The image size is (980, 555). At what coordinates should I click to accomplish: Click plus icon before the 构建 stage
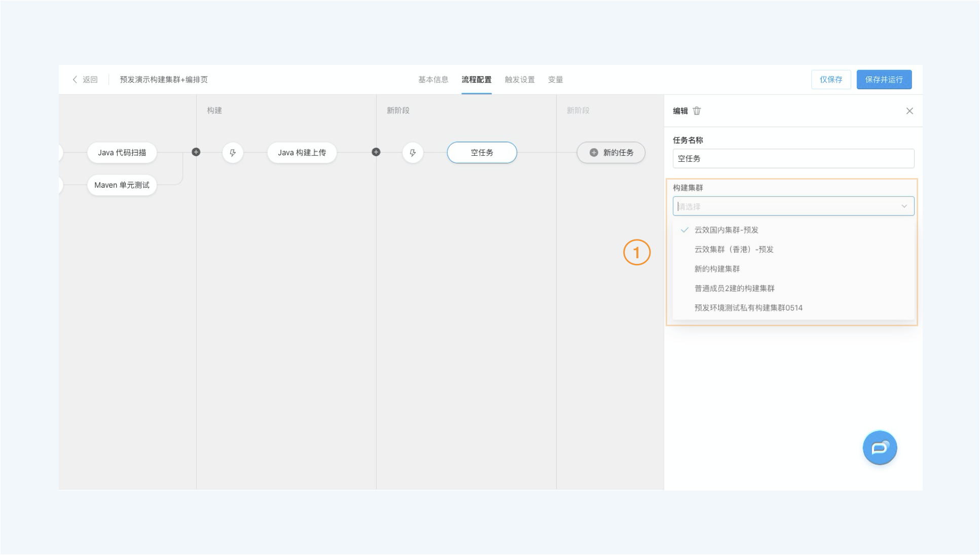[x=196, y=152]
